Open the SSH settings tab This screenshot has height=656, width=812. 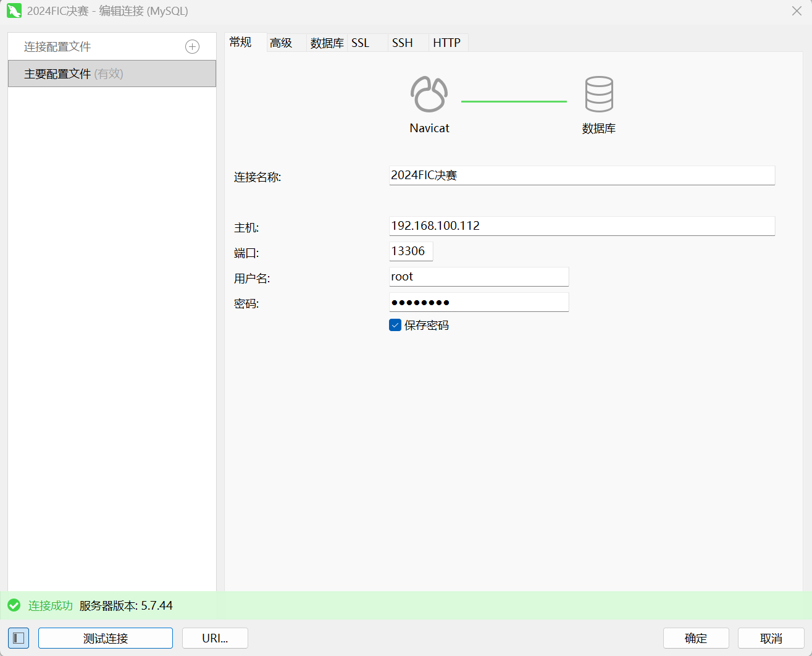tap(402, 43)
